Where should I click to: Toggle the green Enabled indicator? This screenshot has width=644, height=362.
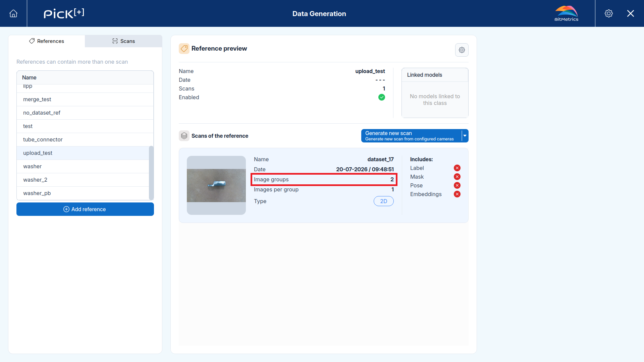click(x=382, y=97)
